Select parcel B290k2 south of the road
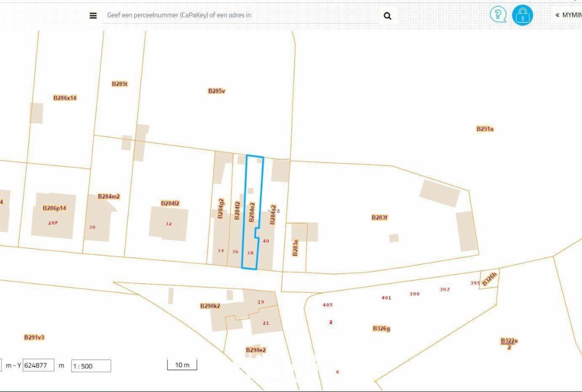 click(210, 306)
